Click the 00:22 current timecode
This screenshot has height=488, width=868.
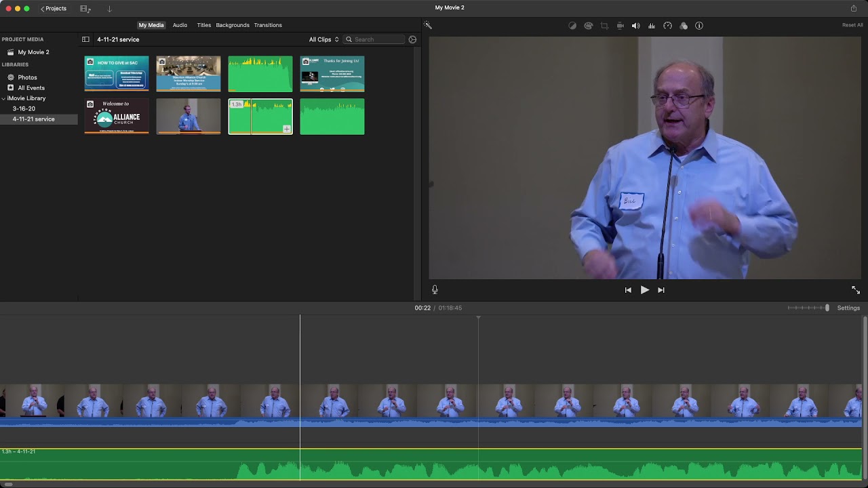[x=422, y=308]
